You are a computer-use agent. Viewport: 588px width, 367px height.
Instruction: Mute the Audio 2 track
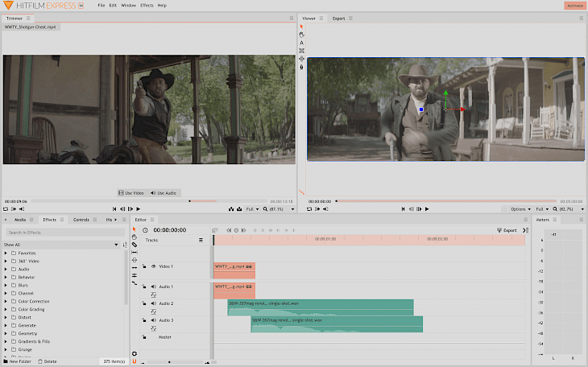tap(153, 303)
